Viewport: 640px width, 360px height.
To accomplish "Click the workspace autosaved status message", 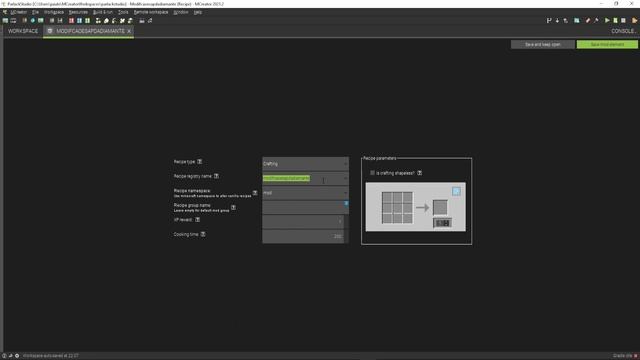I will pos(51,356).
